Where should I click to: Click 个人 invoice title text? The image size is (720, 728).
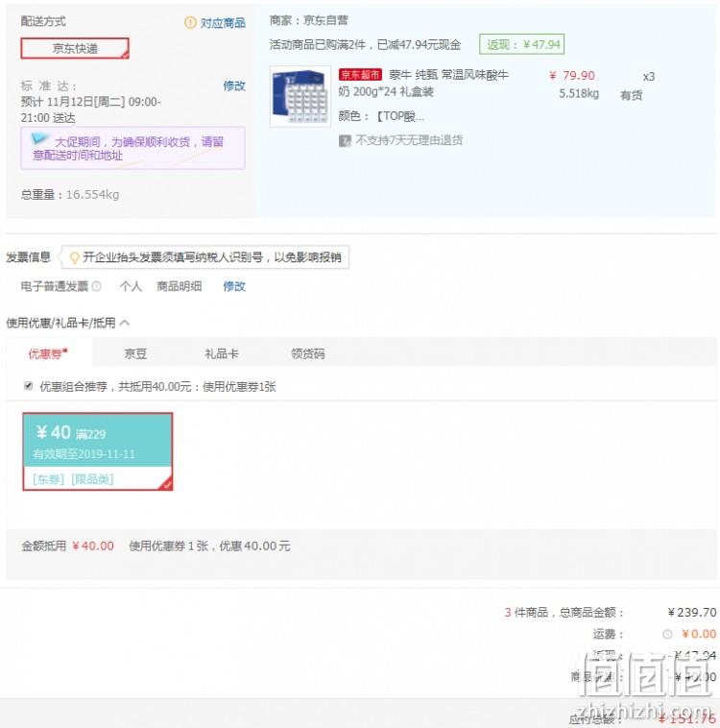pyautogui.click(x=131, y=286)
